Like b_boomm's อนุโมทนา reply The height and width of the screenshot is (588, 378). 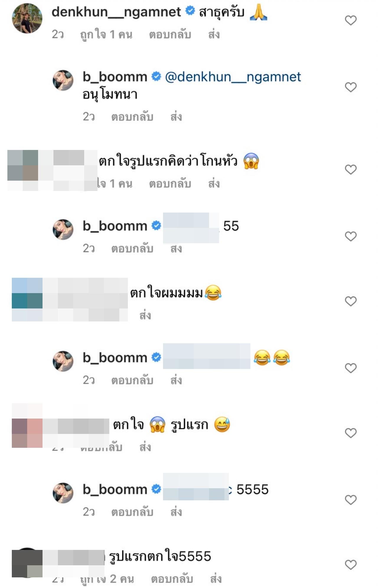[351, 87]
